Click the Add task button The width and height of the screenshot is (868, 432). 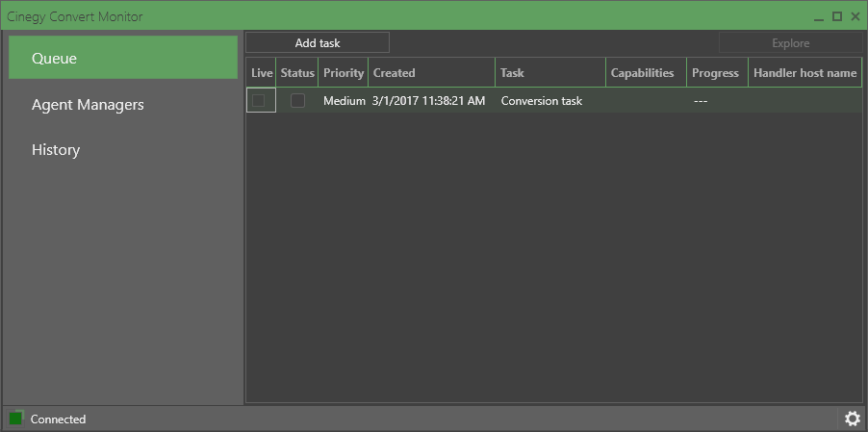tap(318, 42)
